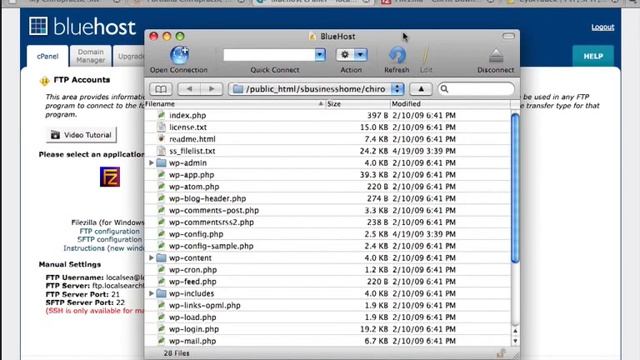This screenshot has height=360, width=640.
Task: Click the Quick Connect input field
Action: (x=269, y=55)
